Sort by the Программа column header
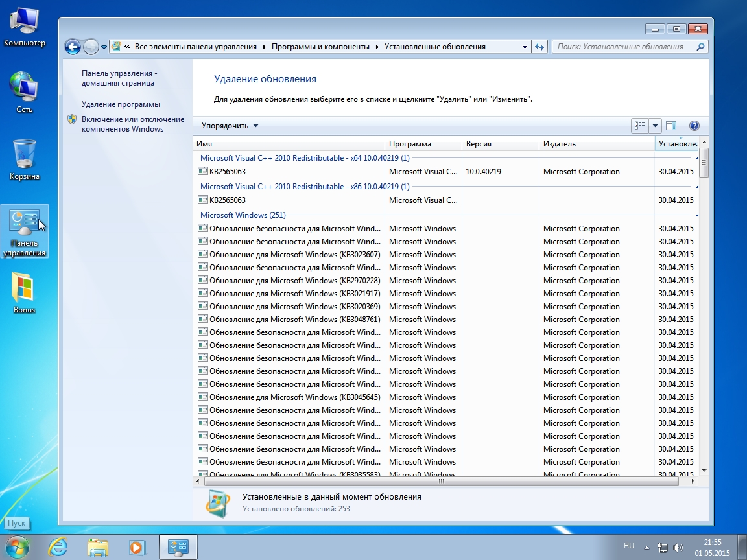 (x=410, y=144)
